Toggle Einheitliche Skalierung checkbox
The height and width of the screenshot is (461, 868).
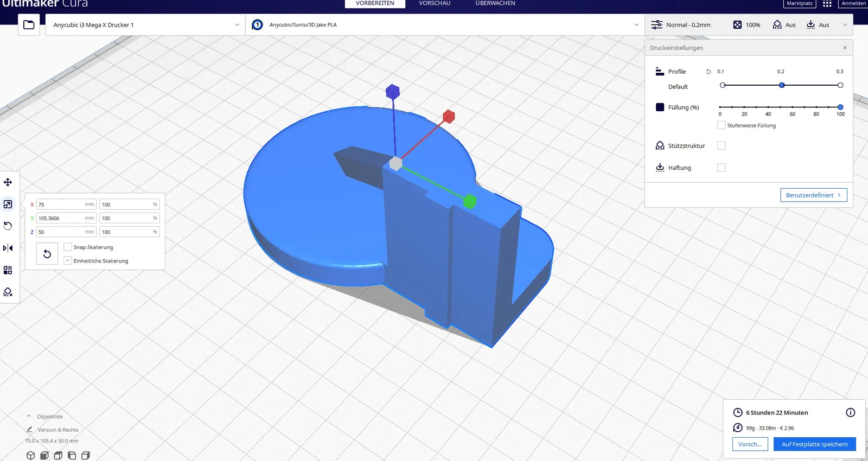68,261
